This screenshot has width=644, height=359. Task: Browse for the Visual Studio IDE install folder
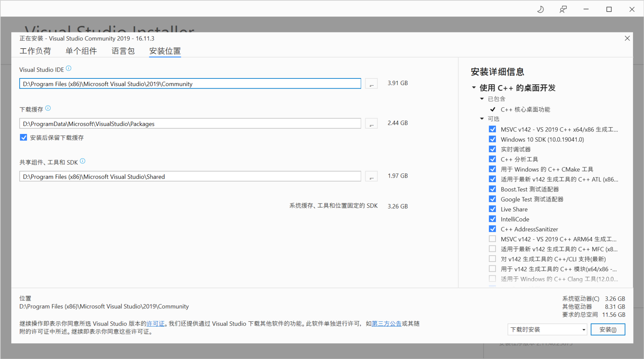click(x=371, y=84)
